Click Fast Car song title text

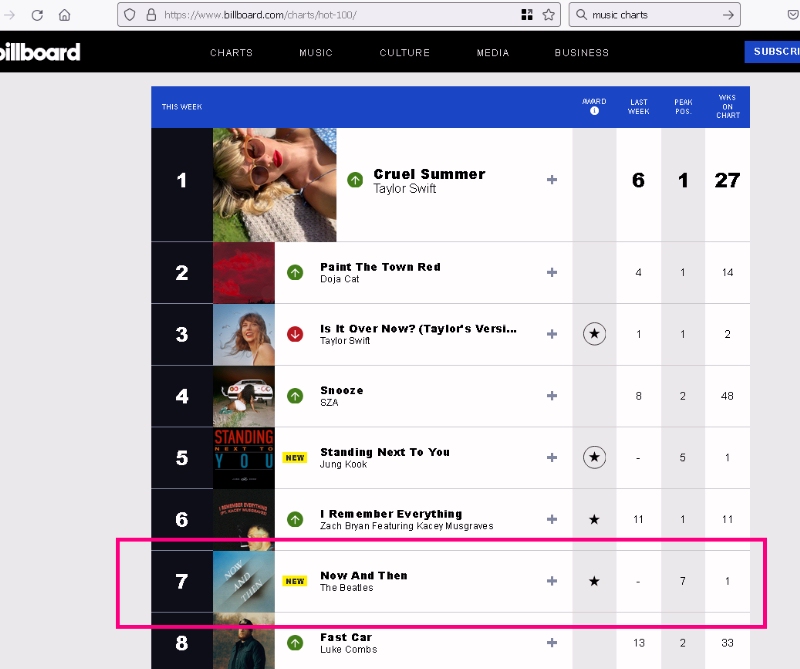pyautogui.click(x=346, y=637)
